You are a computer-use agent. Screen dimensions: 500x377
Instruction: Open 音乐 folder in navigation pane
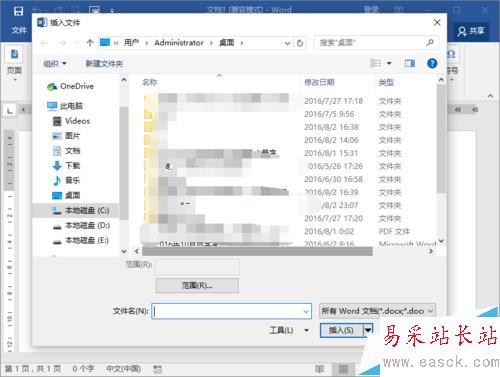click(66, 180)
